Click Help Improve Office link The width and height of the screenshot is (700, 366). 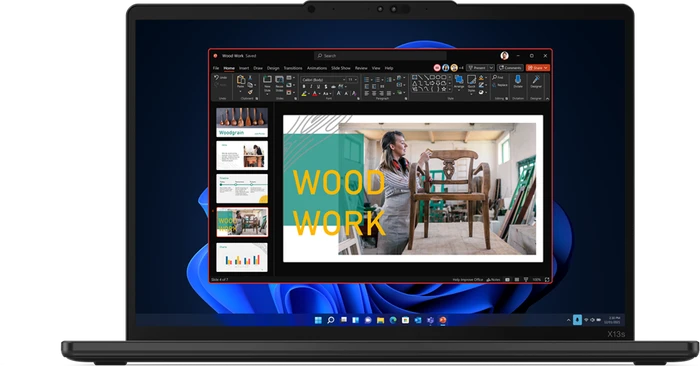point(468,280)
